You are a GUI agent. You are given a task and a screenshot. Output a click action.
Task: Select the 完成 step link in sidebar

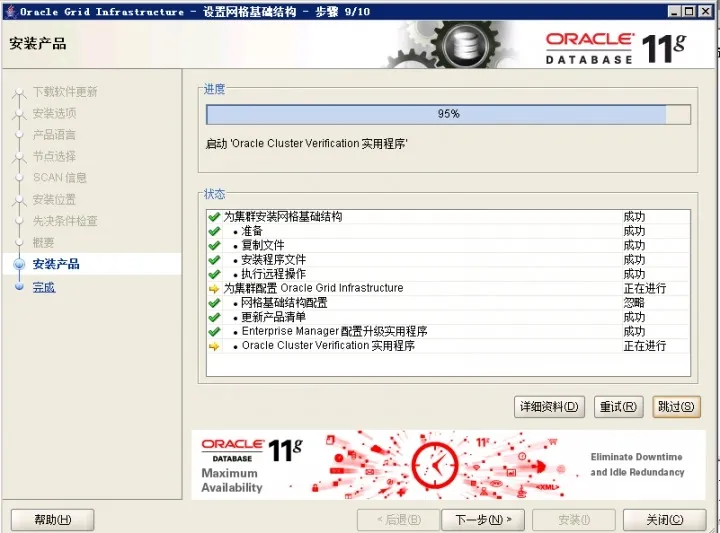pos(44,287)
